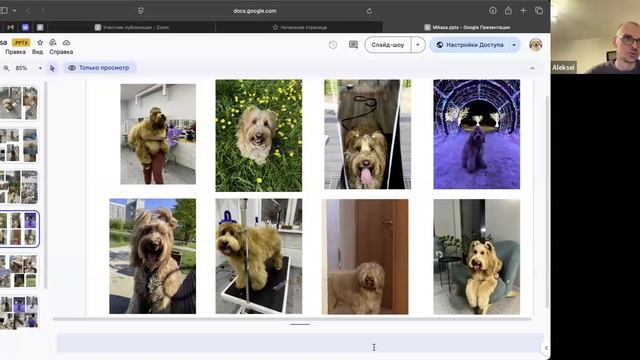The width and height of the screenshot is (640, 360).
Task: Click the PPTX format badge
Action: coord(21,42)
